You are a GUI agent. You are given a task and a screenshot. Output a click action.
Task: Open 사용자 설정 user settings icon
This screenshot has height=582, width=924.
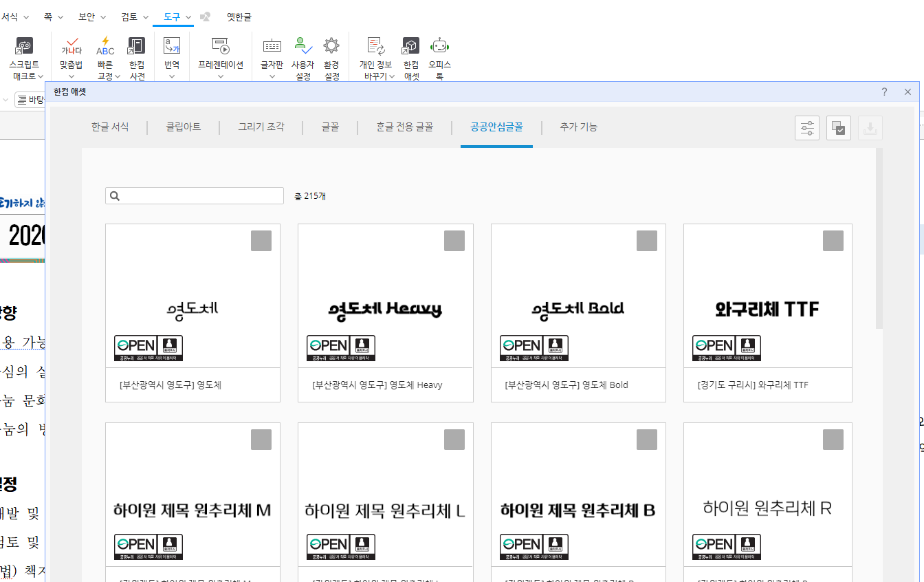click(302, 46)
